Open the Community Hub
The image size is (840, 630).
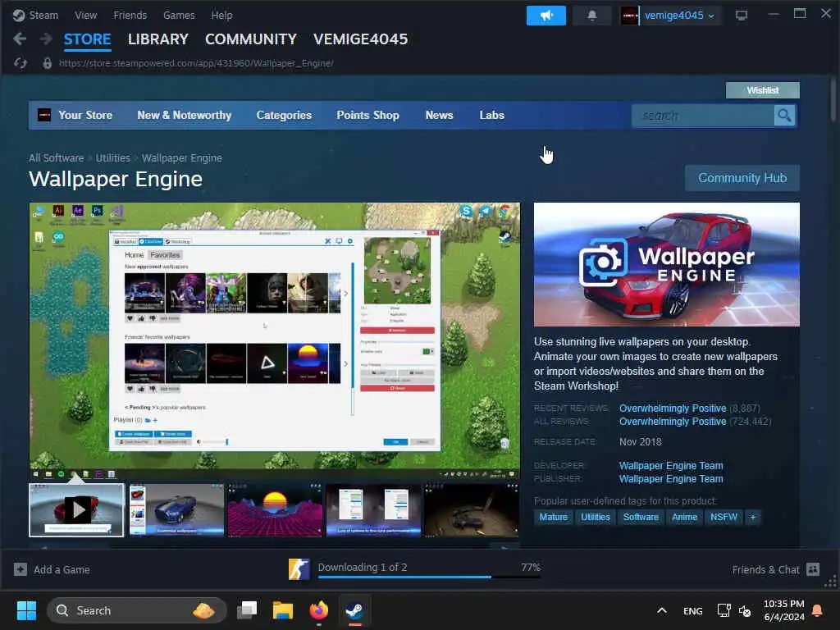point(742,178)
